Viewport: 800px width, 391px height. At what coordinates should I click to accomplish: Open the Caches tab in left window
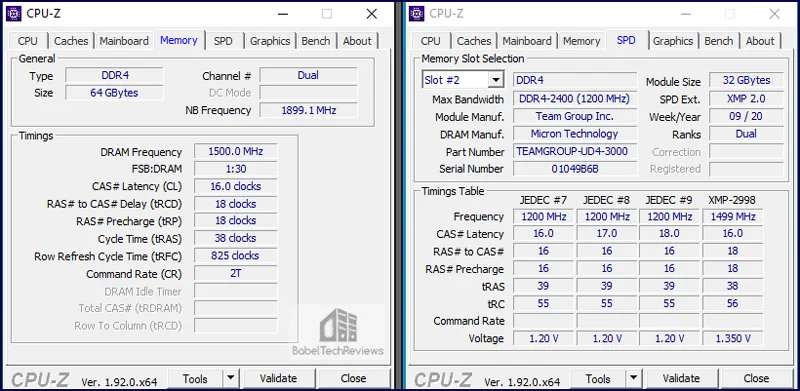pos(71,41)
